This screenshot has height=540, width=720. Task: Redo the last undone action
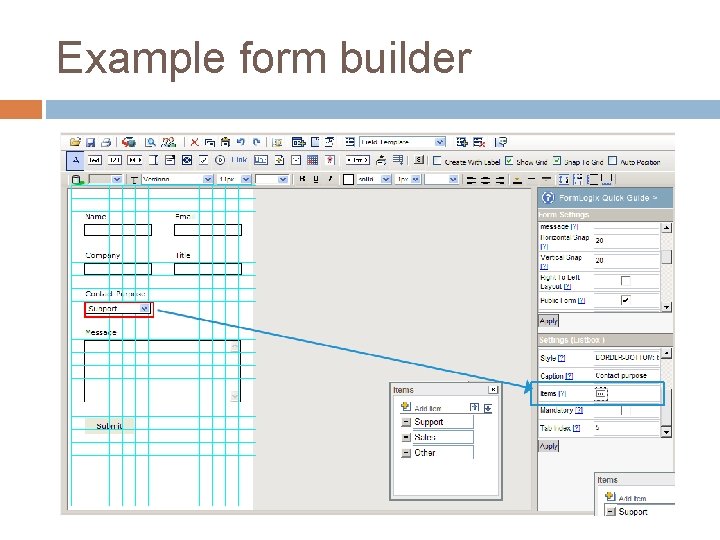257,142
